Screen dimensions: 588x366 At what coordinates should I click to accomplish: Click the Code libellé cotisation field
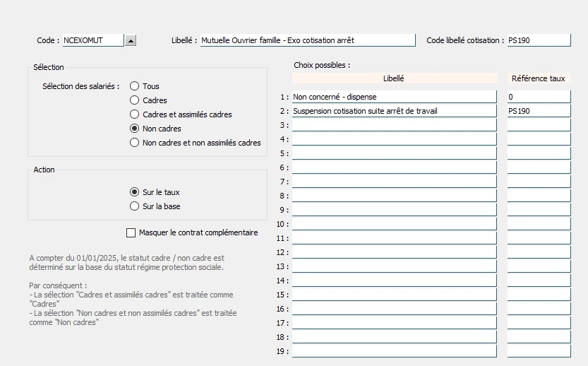pos(539,40)
